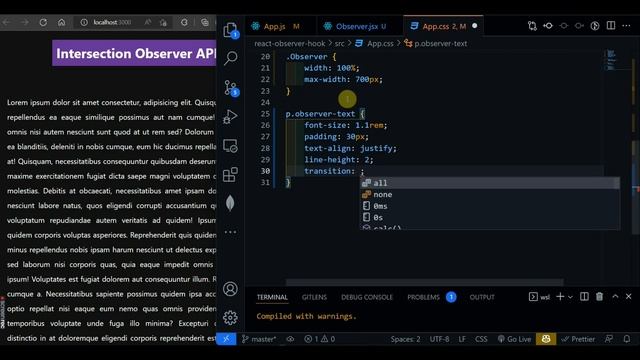Click the site info icon beside localhost

point(84,22)
